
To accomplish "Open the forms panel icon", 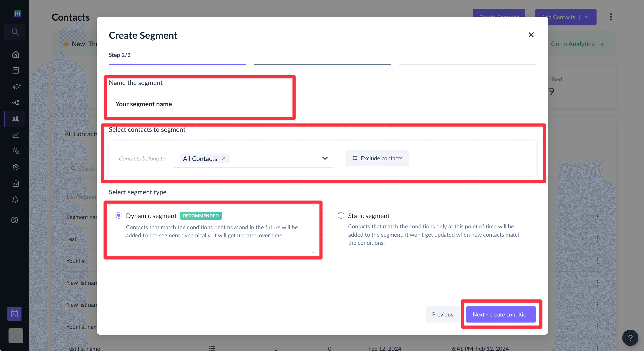I will (x=15, y=70).
